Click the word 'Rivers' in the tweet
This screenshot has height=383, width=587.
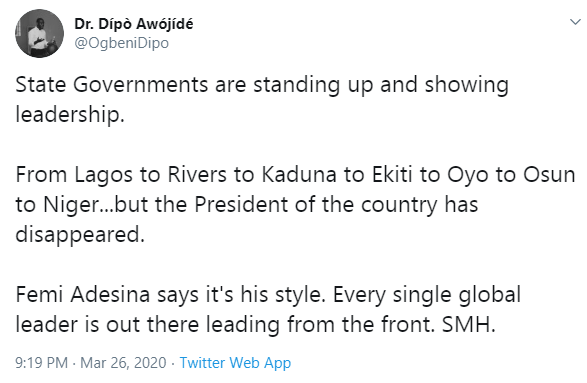pyautogui.click(x=197, y=174)
